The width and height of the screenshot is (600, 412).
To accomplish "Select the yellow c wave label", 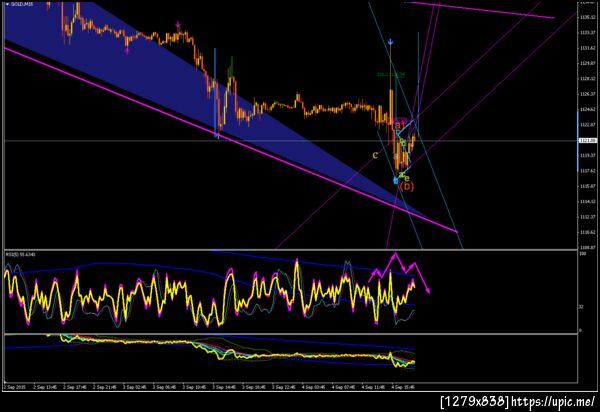I will coord(375,155).
